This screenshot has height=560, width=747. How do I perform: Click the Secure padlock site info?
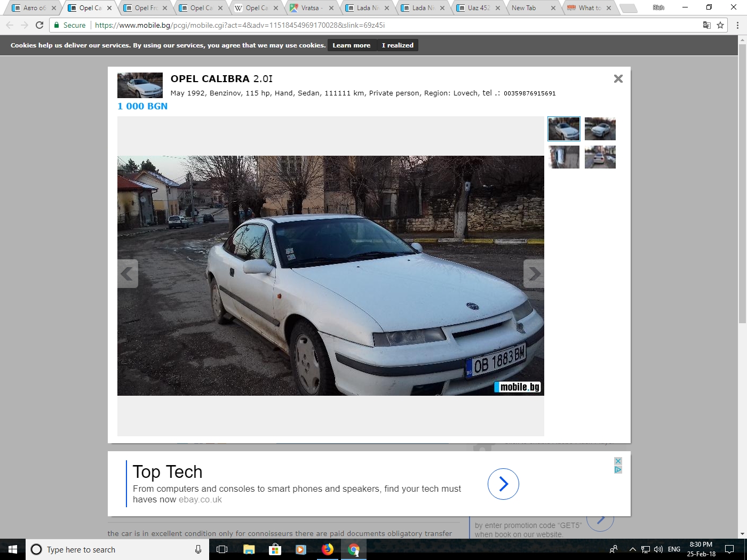(x=70, y=25)
